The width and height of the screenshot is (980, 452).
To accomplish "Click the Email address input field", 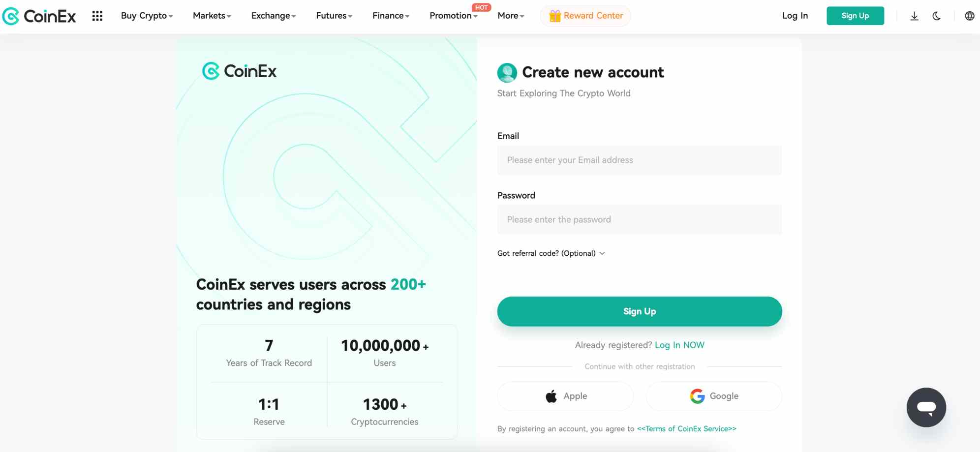I will [x=639, y=160].
